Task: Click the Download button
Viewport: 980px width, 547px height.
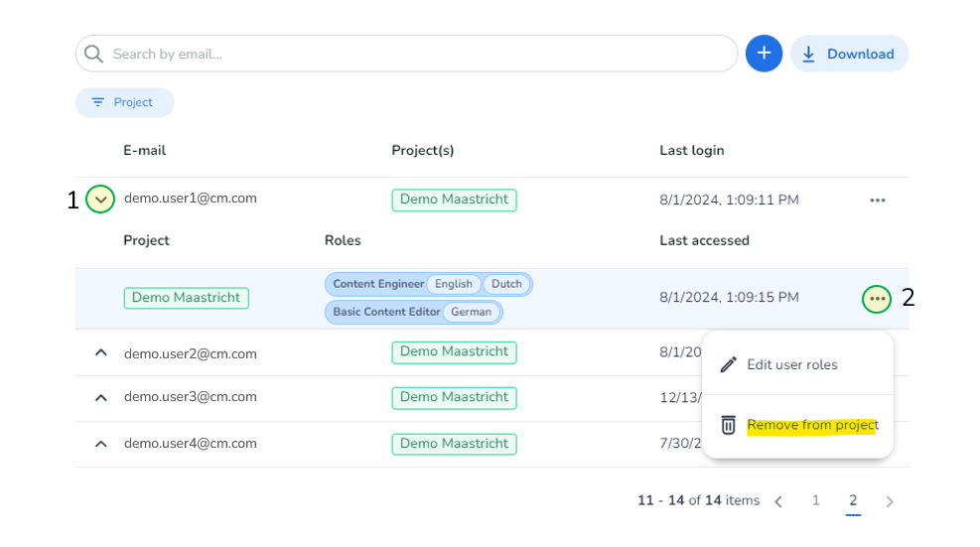Action: pos(849,54)
